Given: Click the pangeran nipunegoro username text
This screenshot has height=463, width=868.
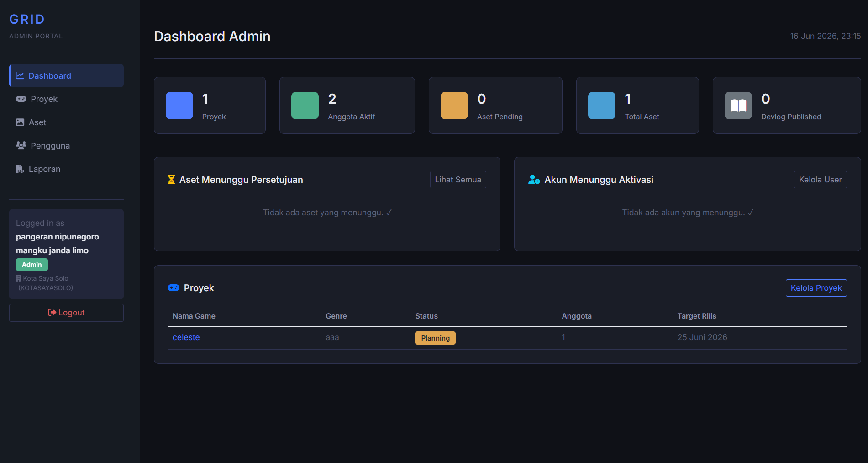Looking at the screenshot, I should 58,244.
